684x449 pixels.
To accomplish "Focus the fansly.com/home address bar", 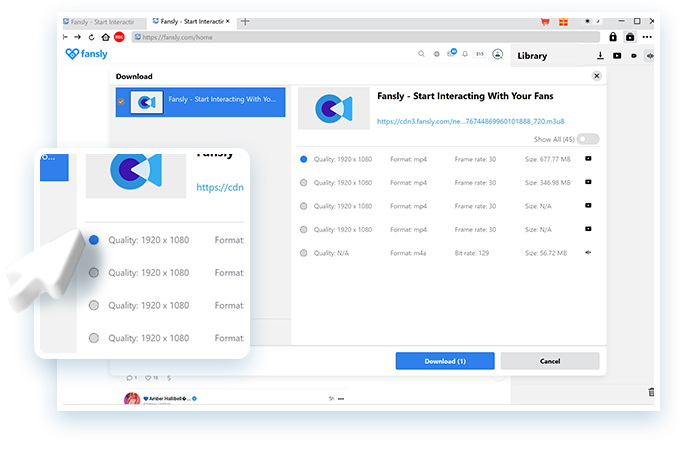I will [x=366, y=37].
